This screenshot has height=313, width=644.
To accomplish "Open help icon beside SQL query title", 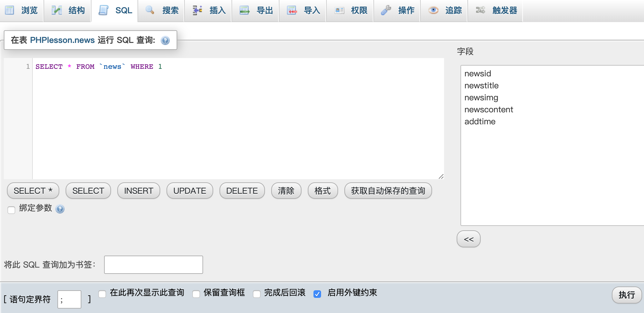I will click(165, 40).
